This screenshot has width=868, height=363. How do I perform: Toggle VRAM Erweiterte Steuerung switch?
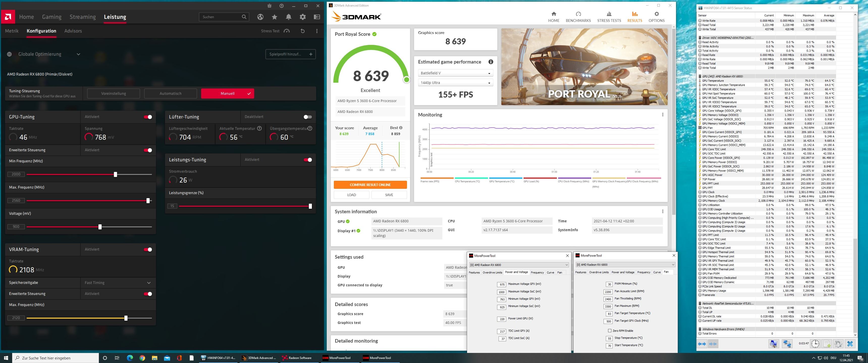148,294
